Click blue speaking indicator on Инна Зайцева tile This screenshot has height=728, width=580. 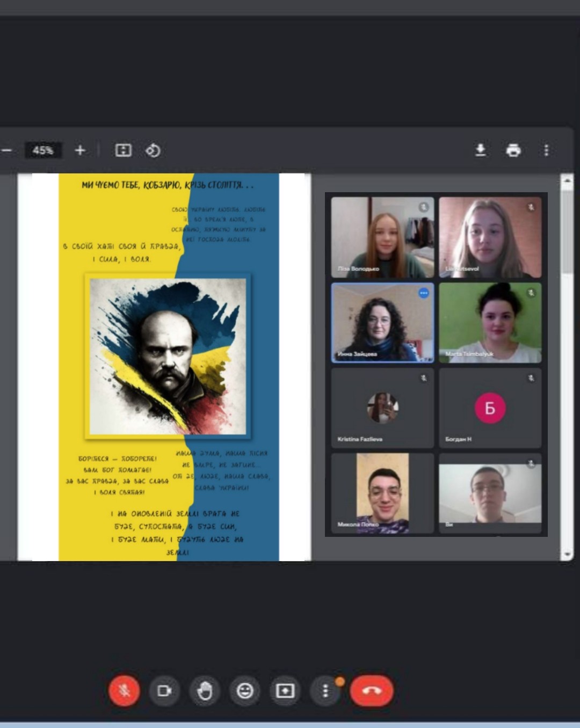pyautogui.click(x=424, y=293)
